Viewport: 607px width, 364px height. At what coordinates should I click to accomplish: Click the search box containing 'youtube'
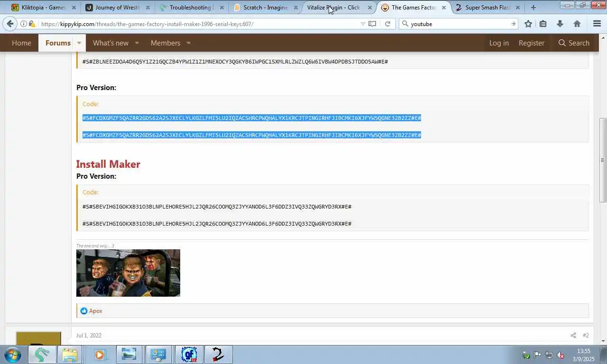(x=459, y=24)
